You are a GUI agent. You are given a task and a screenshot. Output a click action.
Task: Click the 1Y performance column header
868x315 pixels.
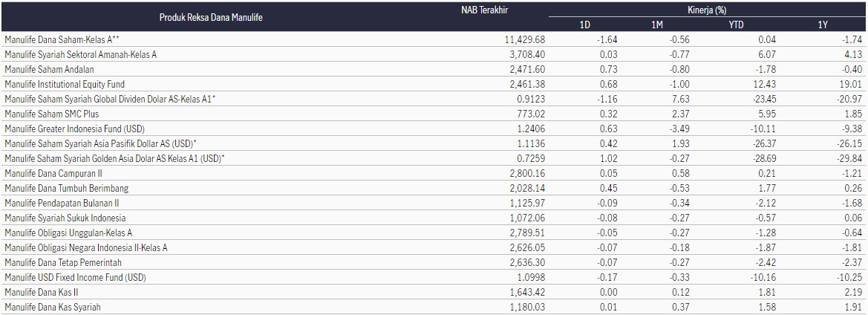[822, 25]
